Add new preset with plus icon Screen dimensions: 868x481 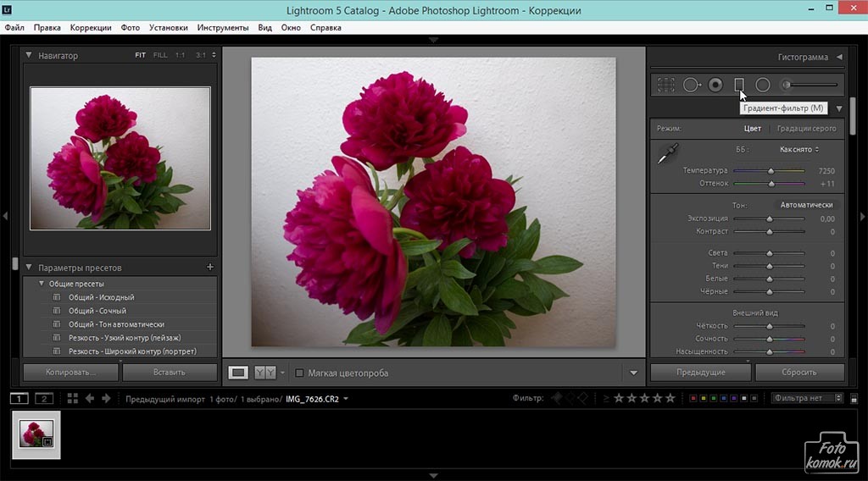[x=210, y=268]
